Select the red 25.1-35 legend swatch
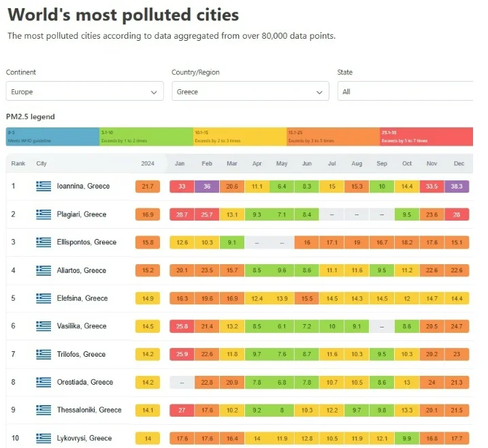This screenshot has width=488, height=448. [x=426, y=137]
